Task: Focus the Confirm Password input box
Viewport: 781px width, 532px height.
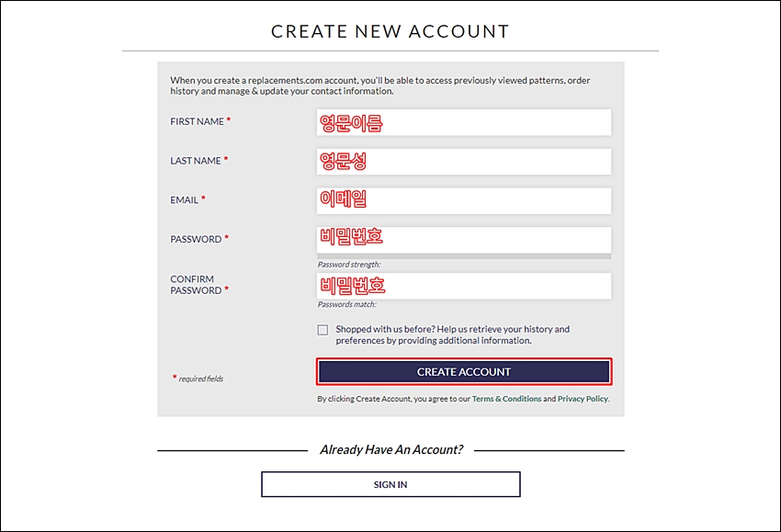Action: 464,286
